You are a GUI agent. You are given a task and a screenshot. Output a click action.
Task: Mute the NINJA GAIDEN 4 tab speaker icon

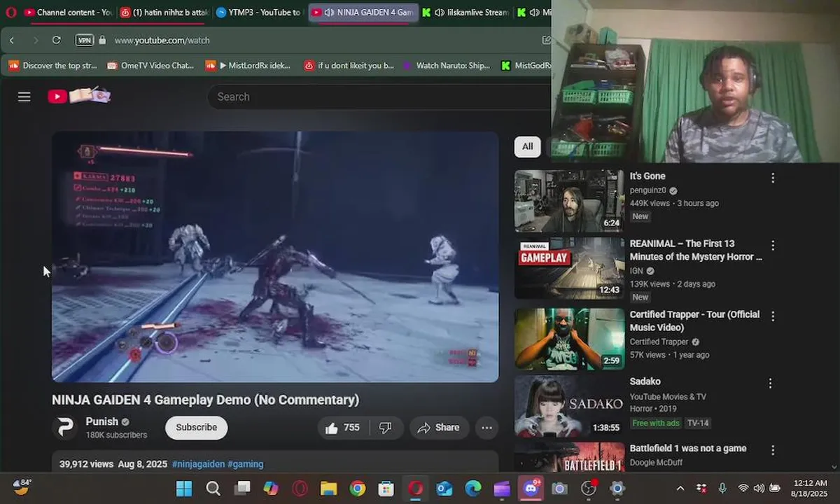coord(328,12)
